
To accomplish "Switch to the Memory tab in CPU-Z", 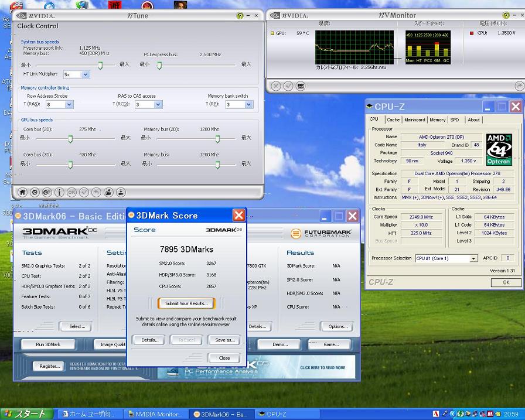I will tap(437, 120).
